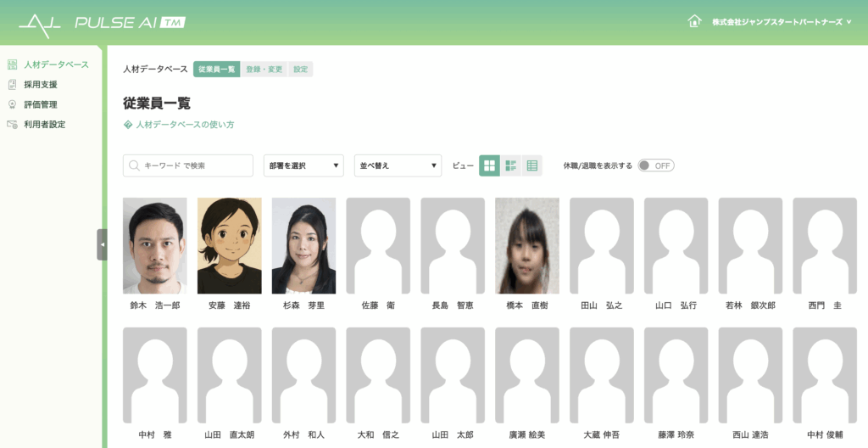Click the キーワードで検索 search field
Image resolution: width=868 pixels, height=448 pixels.
click(188, 165)
